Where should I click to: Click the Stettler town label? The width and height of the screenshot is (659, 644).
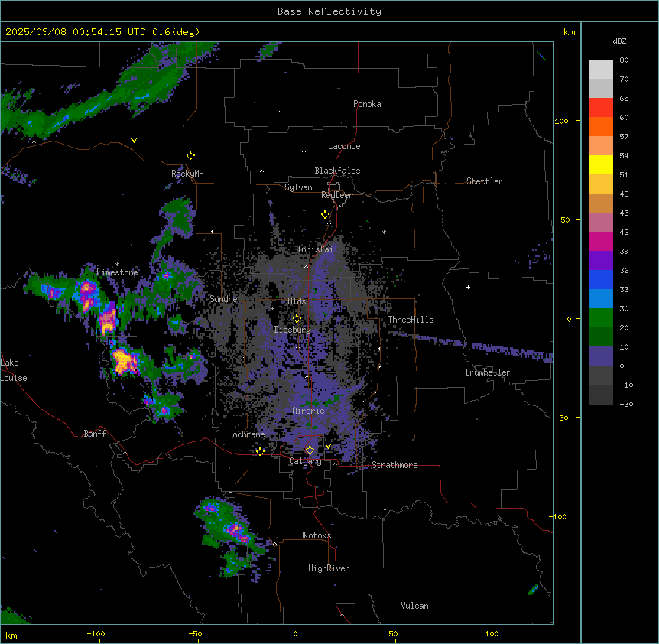484,181
